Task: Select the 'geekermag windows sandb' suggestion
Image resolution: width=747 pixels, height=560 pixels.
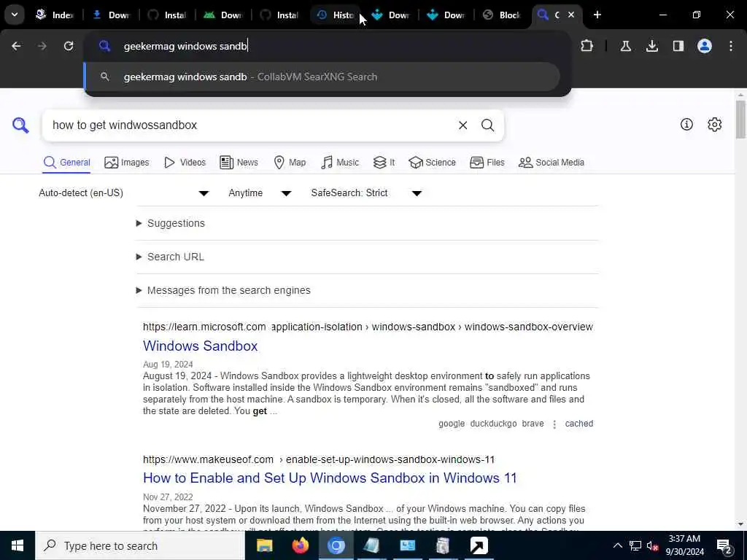Action: tap(322, 77)
